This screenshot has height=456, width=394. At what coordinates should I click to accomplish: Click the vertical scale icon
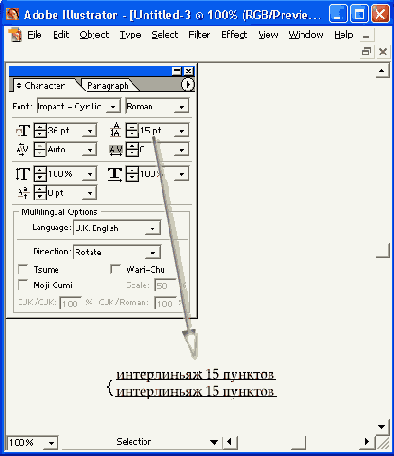[23, 174]
